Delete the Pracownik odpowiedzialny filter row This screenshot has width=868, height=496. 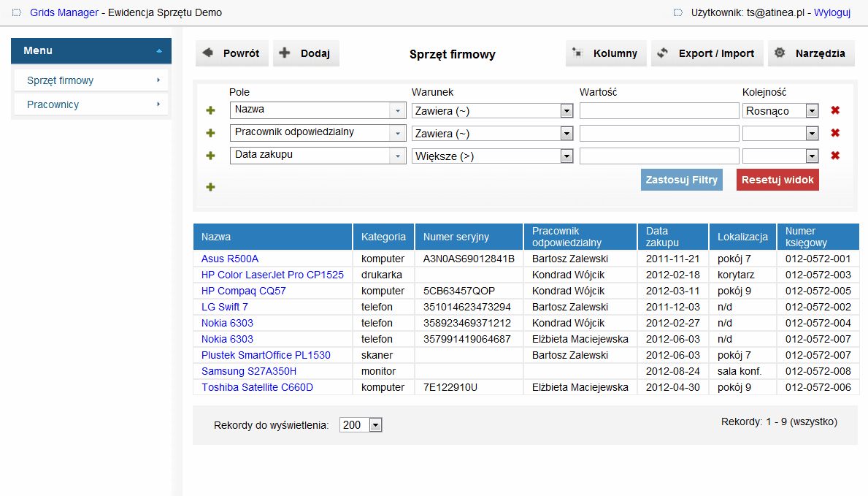(x=835, y=133)
